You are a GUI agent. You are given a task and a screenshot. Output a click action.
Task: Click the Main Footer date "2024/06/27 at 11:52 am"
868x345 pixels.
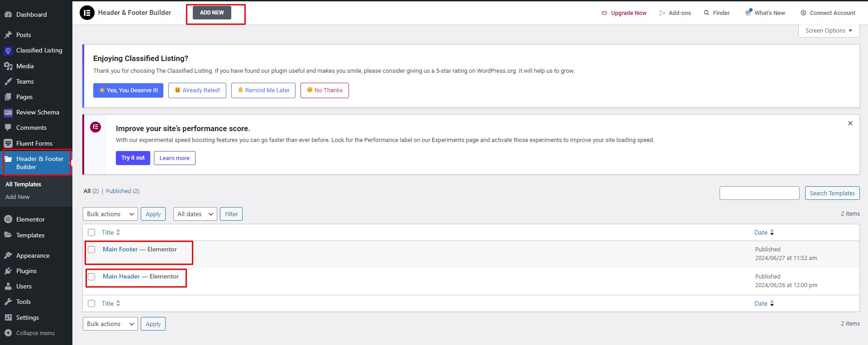(x=786, y=258)
